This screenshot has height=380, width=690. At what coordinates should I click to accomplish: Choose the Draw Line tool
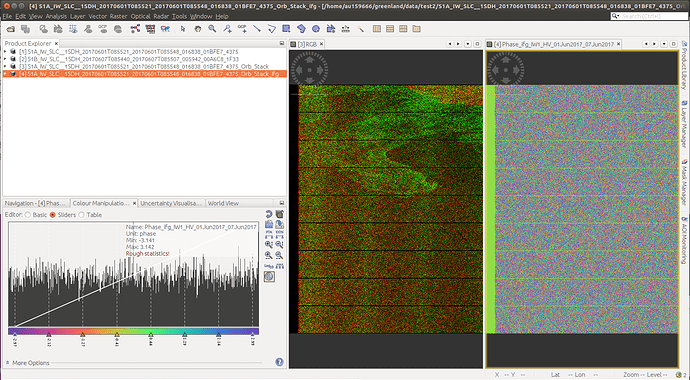point(257,29)
